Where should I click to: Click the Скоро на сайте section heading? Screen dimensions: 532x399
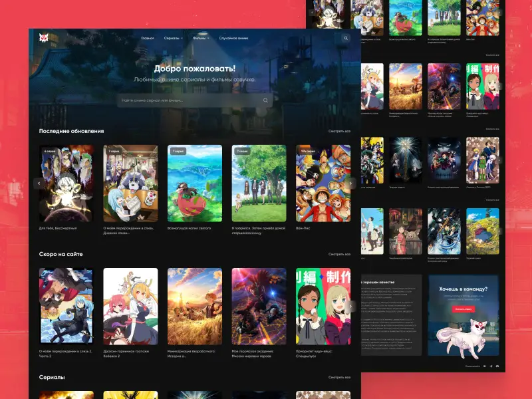[61, 254]
